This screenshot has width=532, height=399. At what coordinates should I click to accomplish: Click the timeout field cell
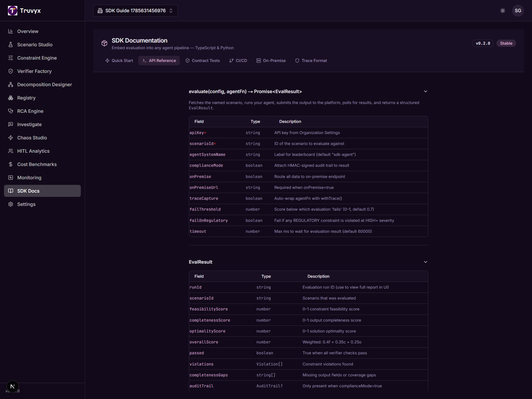(x=198, y=231)
